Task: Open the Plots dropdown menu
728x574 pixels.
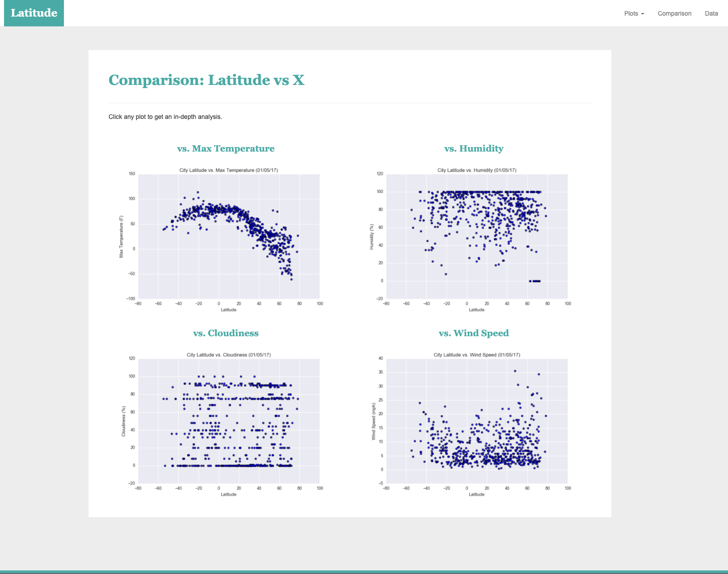Action: click(x=634, y=13)
